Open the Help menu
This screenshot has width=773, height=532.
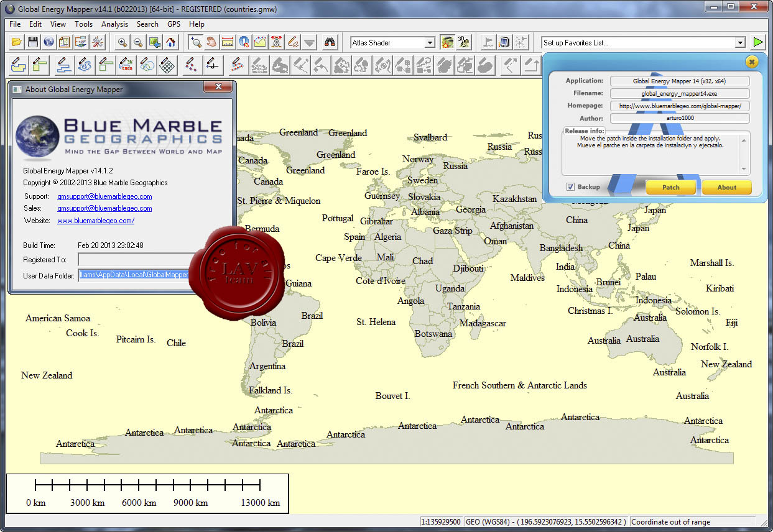197,24
